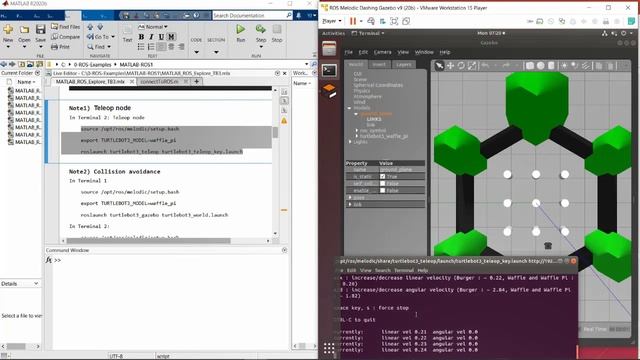
Task: Expand the turtlebot3_waffle_pi model node
Action: (357, 136)
